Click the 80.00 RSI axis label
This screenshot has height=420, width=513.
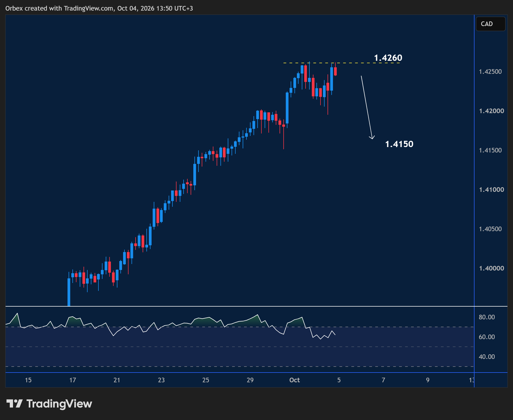pos(487,317)
